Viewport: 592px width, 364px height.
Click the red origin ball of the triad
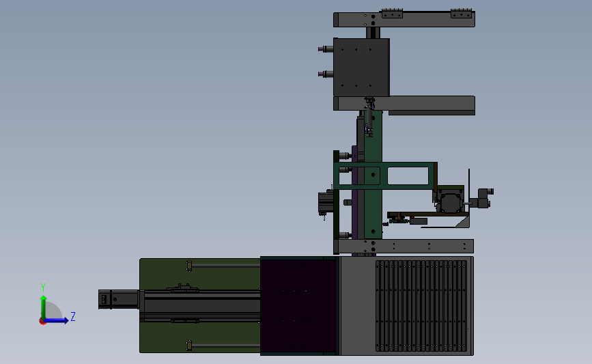(42, 322)
